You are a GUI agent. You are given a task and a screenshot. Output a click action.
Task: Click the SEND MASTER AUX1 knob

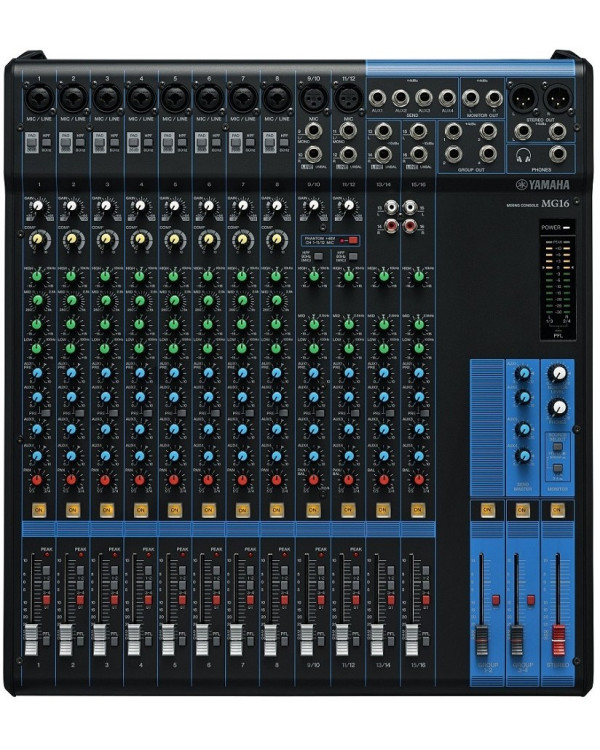click(x=524, y=373)
